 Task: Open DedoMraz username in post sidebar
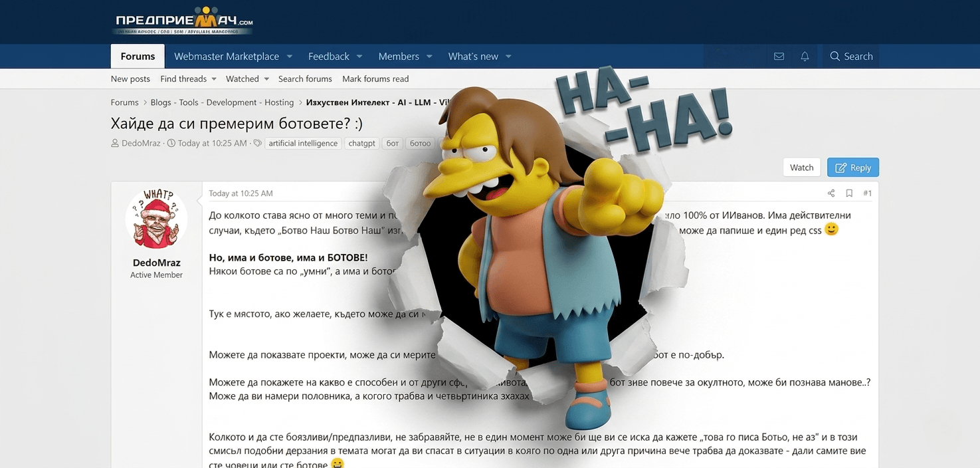[157, 263]
